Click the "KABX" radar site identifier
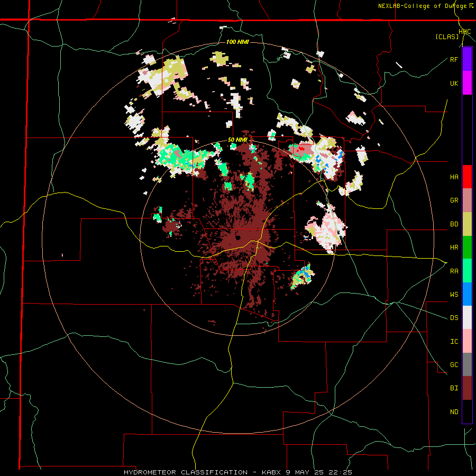This screenshot has height=476, width=476. [x=272, y=472]
